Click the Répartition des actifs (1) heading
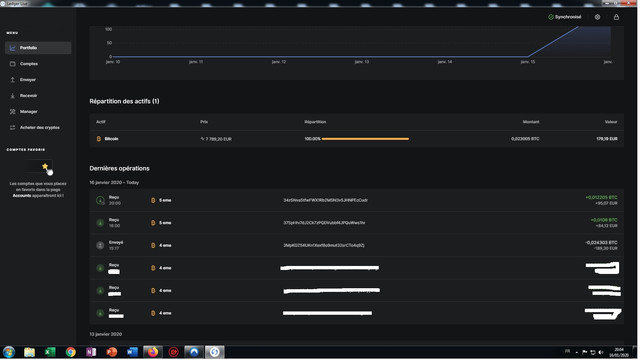640x360 pixels. [124, 101]
